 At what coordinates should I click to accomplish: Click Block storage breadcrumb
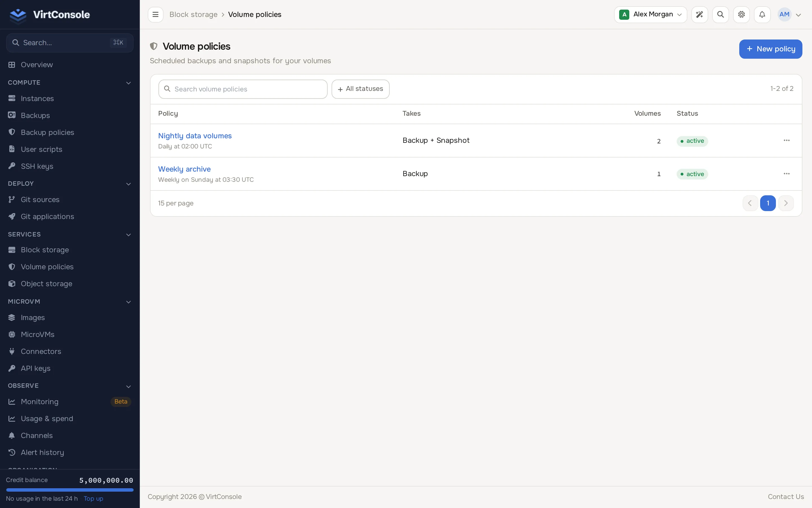click(193, 14)
